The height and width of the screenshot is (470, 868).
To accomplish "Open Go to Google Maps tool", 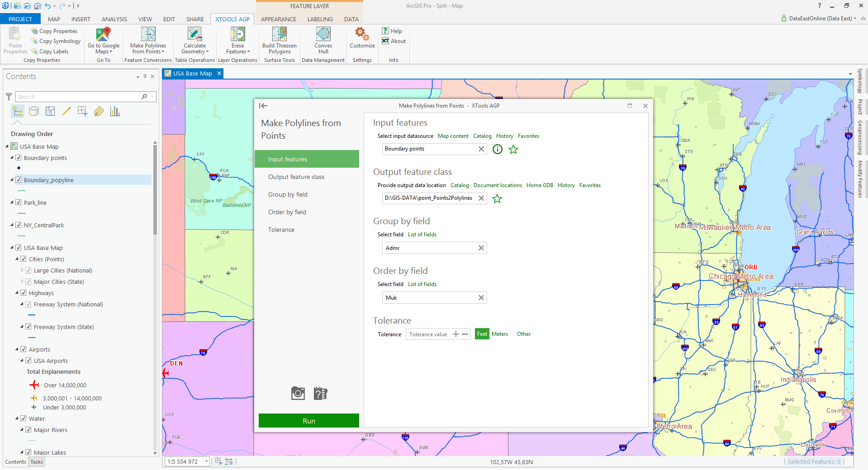I will click(x=104, y=40).
